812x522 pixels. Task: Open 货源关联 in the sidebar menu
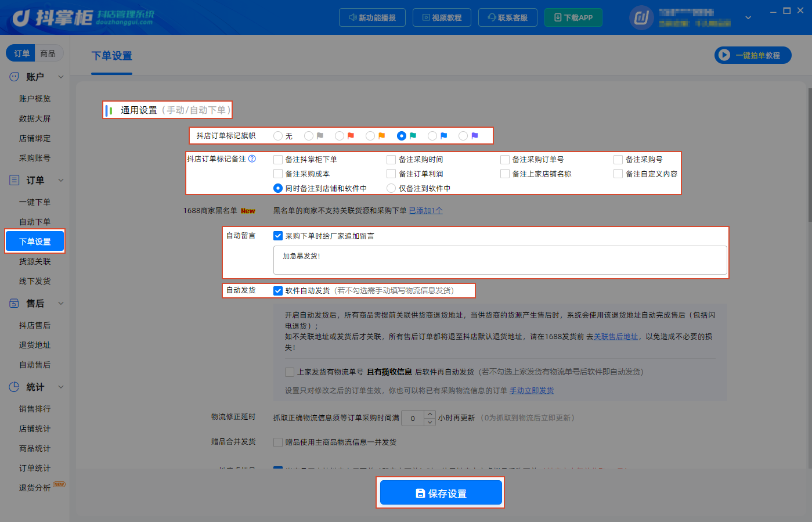[35, 261]
